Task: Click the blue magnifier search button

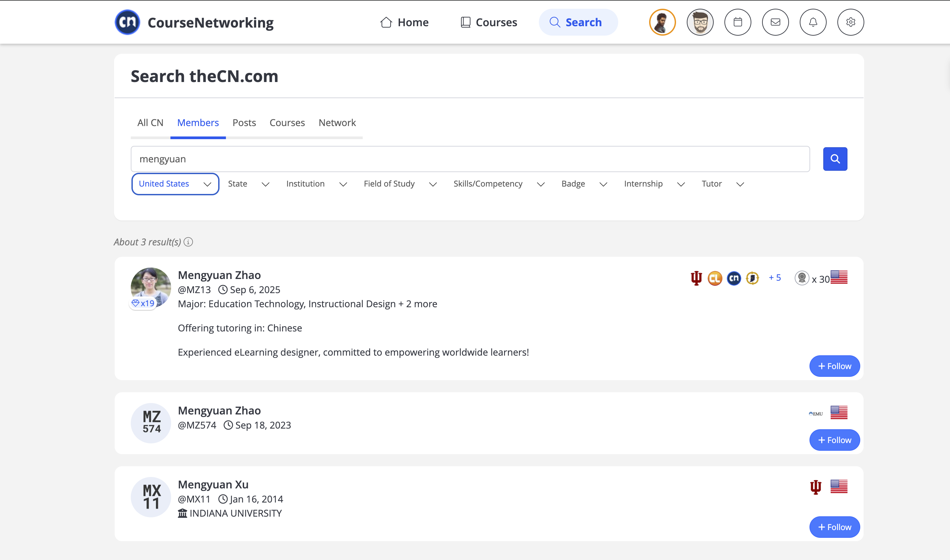Action: pos(835,159)
